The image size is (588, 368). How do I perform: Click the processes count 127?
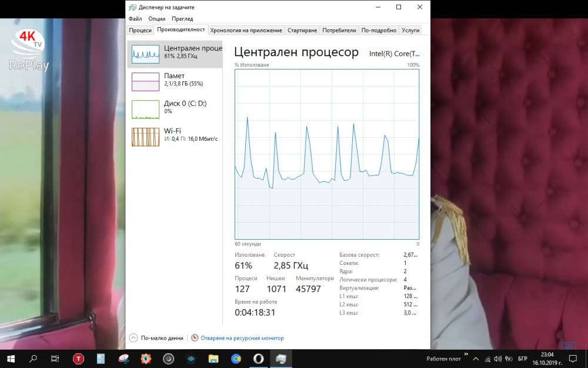point(242,289)
